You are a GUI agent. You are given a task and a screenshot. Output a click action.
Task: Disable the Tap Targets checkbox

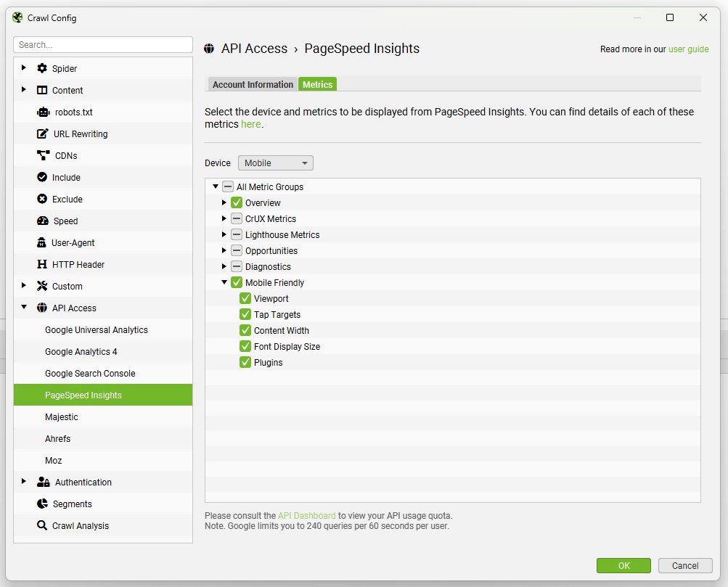245,314
